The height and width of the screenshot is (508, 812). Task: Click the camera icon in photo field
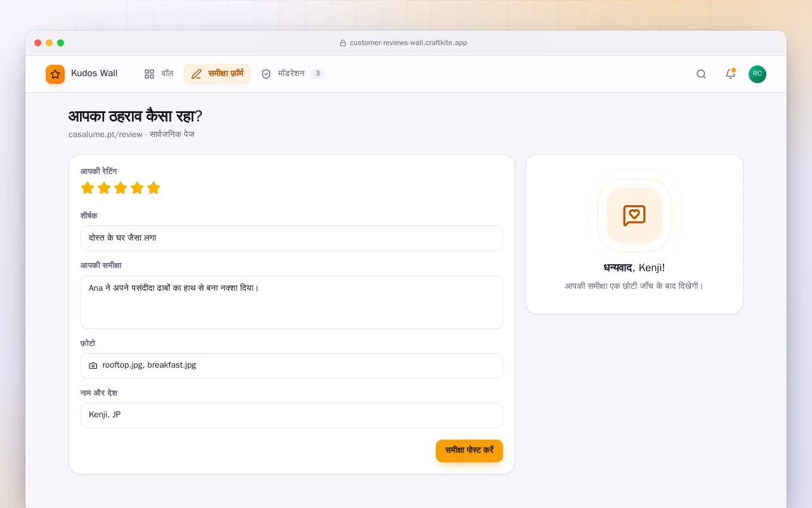click(x=93, y=366)
